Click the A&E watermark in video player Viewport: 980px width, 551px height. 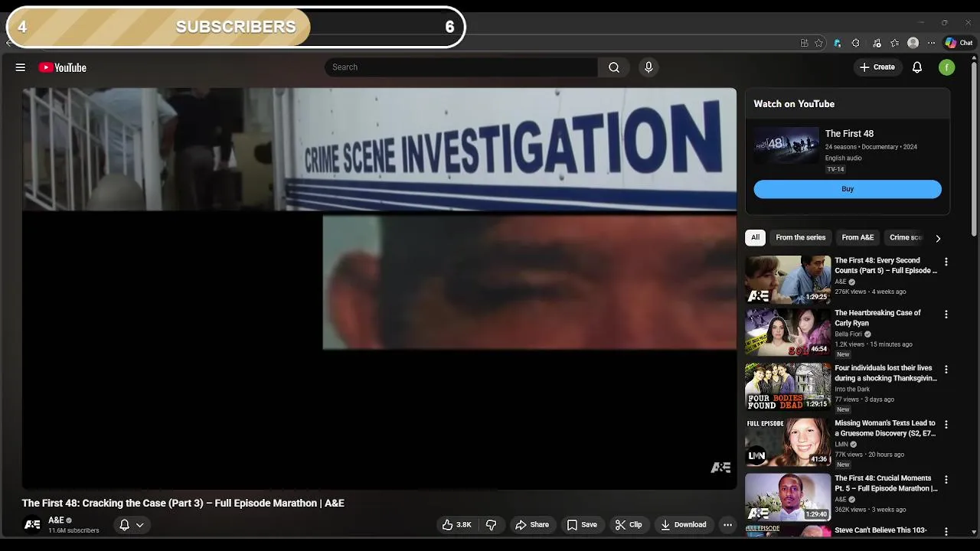pos(720,468)
